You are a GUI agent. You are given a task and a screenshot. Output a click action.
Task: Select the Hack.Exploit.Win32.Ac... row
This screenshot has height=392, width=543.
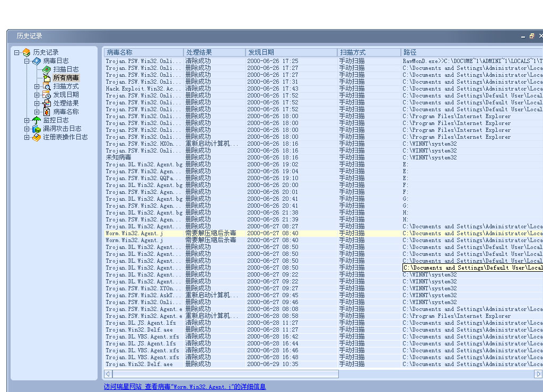pos(323,88)
